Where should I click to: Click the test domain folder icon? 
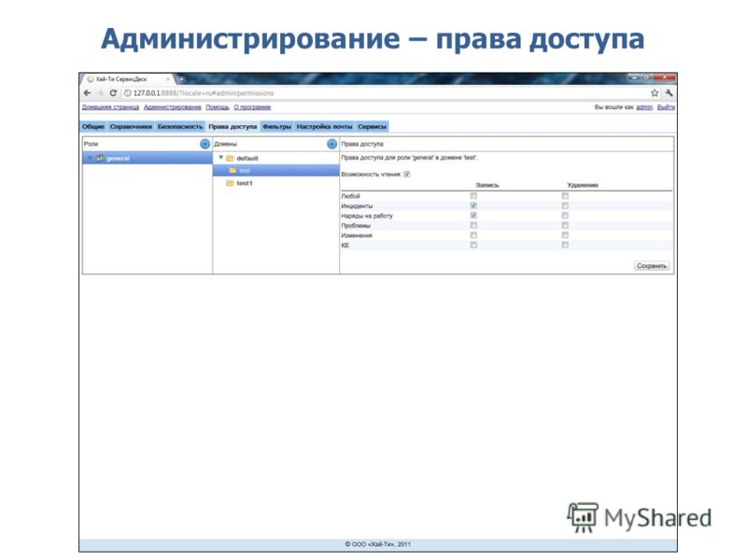[233, 171]
